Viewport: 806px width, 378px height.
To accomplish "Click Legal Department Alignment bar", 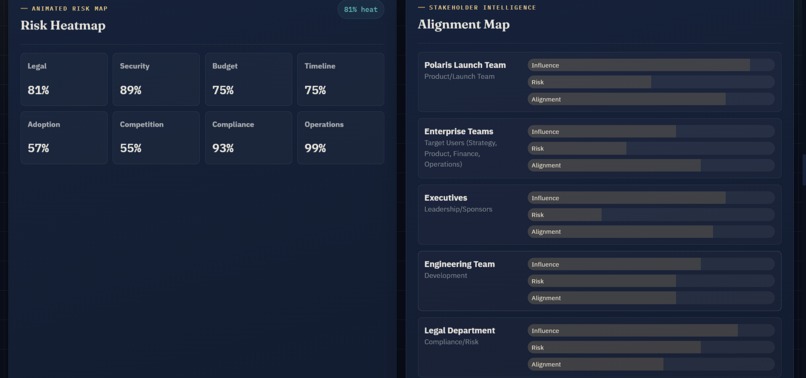I will pyautogui.click(x=651, y=365).
